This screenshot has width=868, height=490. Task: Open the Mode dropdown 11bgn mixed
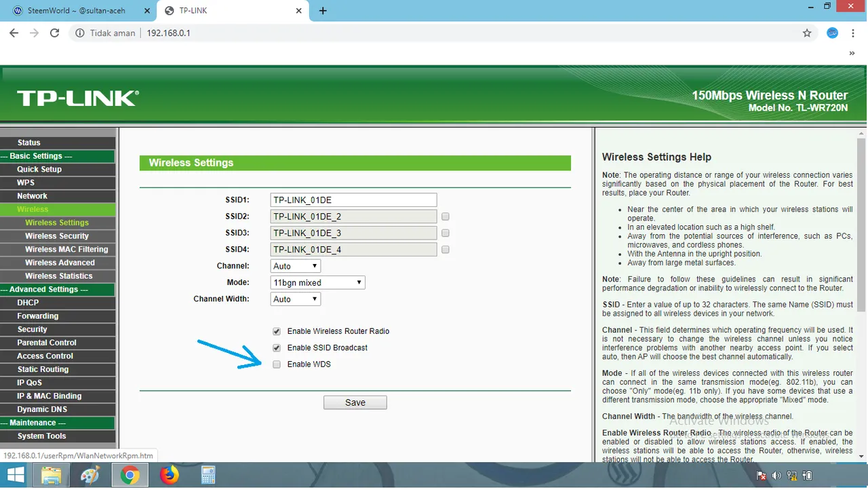coord(317,282)
